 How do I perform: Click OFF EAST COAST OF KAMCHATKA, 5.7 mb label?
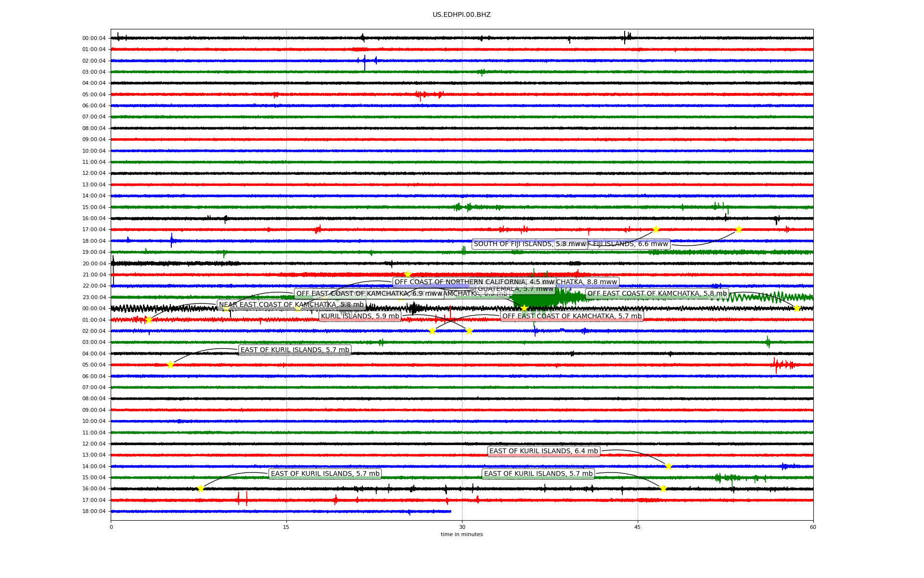[572, 316]
